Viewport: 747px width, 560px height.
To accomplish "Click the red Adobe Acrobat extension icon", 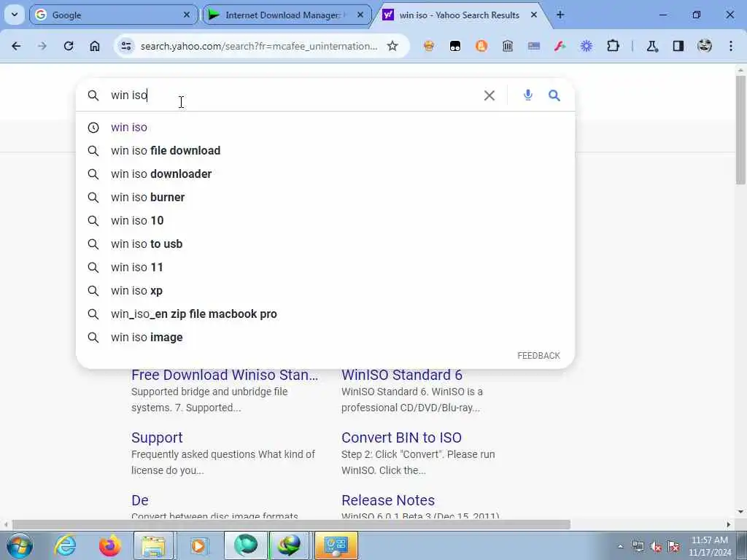I will coord(560,46).
